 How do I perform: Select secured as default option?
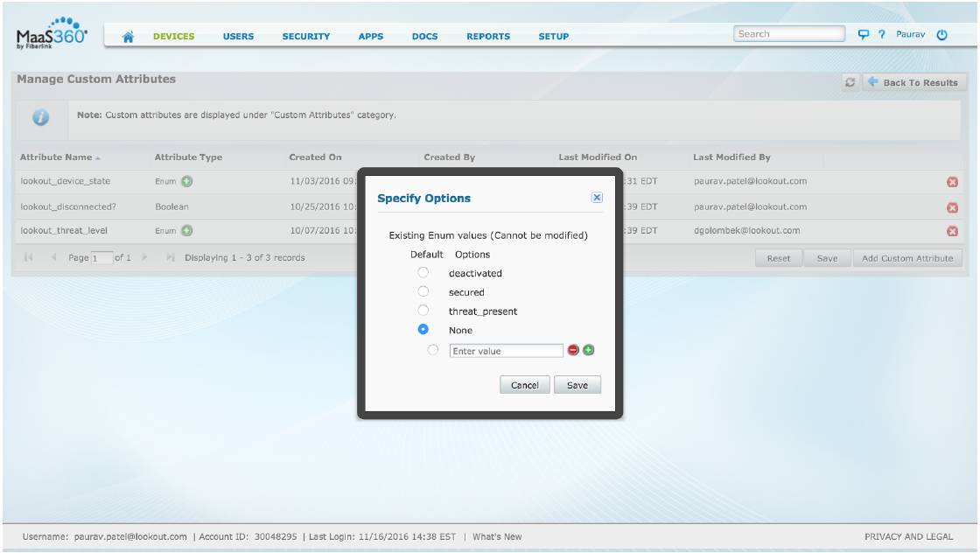tap(423, 291)
